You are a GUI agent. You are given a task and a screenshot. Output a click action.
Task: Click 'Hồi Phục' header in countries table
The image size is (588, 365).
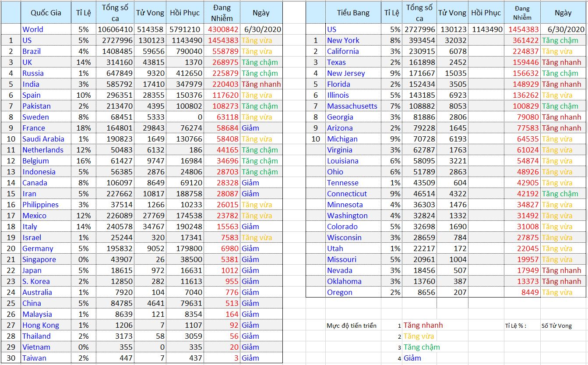[x=185, y=13]
